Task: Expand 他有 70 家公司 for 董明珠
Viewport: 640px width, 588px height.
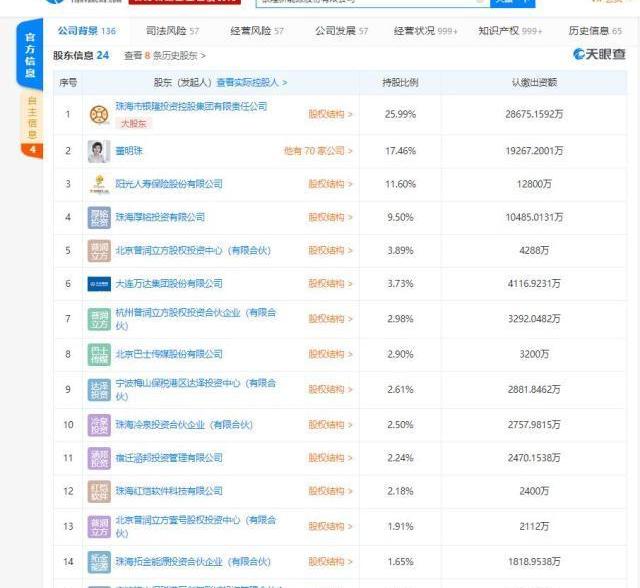Action: (x=318, y=151)
